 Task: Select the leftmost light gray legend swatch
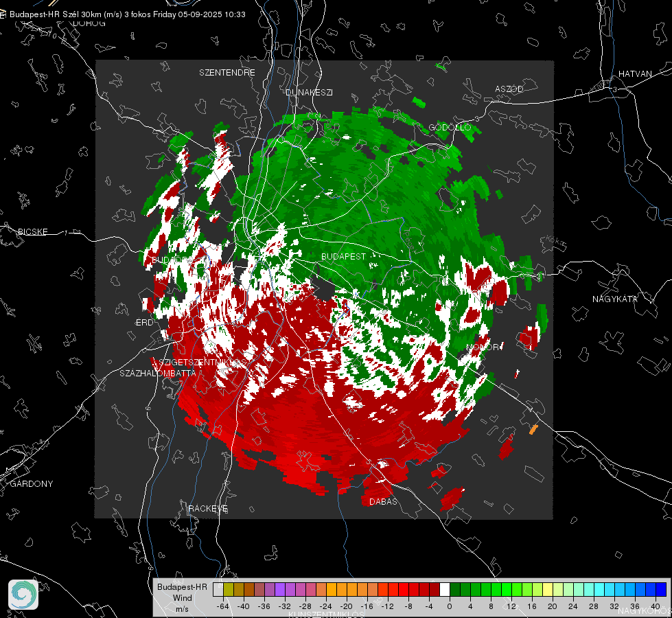coord(218,589)
